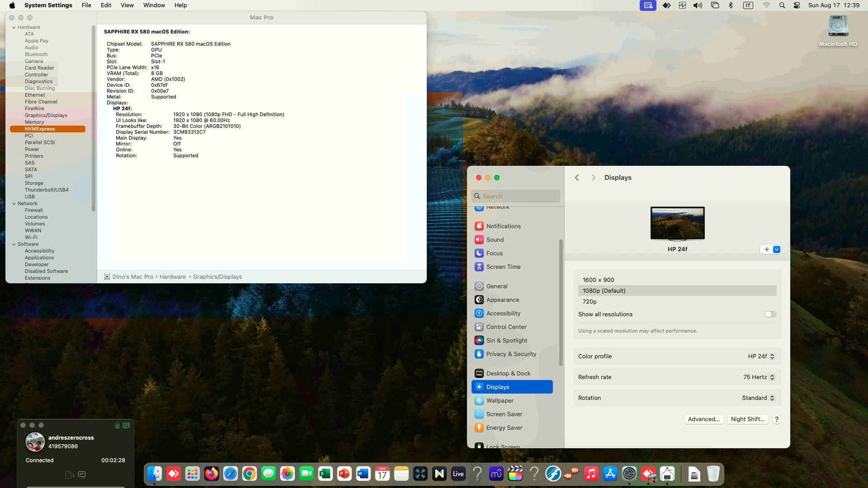
Task: Open Ableton Live from the Dock
Action: tap(458, 474)
